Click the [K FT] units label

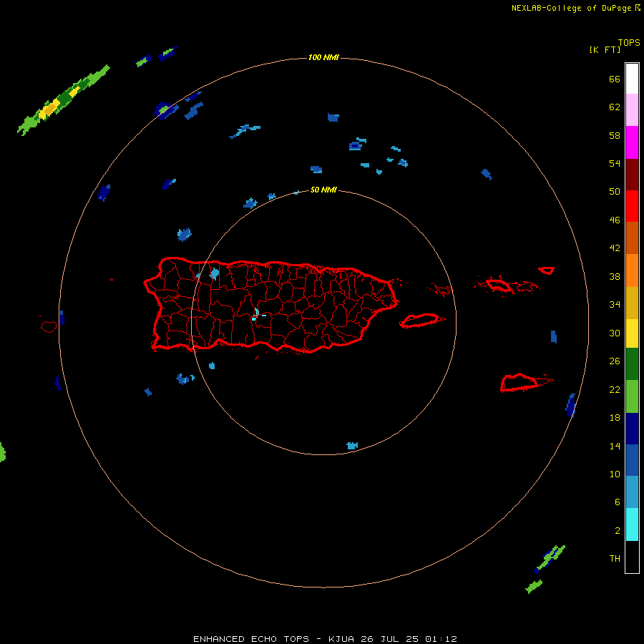pyautogui.click(x=605, y=49)
